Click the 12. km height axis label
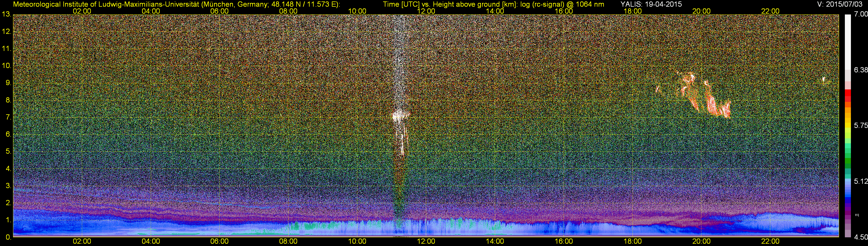 click(x=6, y=32)
